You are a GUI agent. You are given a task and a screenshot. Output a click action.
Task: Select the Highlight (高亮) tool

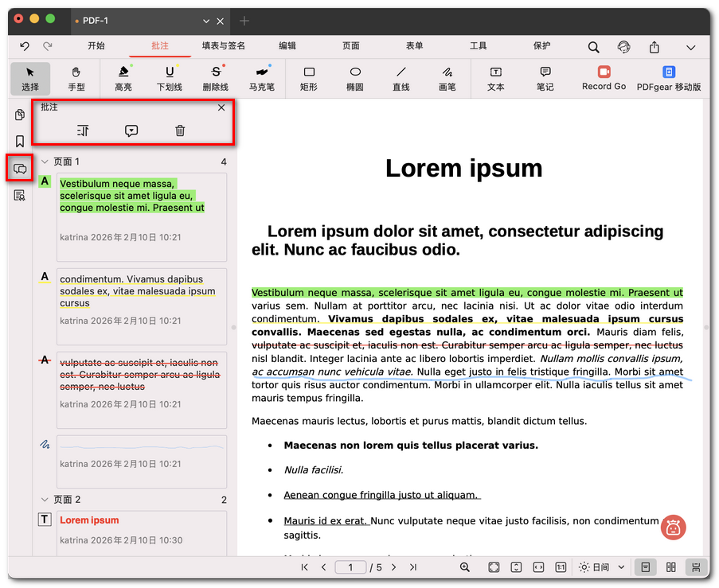[x=123, y=78]
